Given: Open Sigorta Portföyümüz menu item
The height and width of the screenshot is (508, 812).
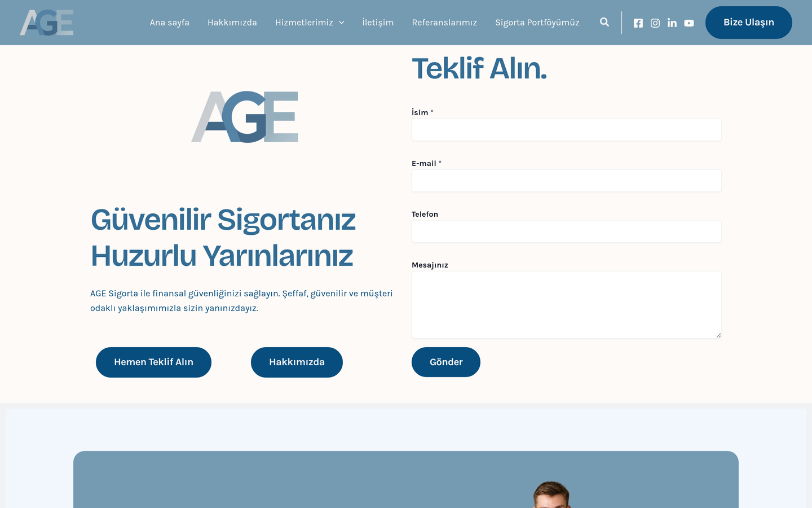Looking at the screenshot, I should (537, 23).
